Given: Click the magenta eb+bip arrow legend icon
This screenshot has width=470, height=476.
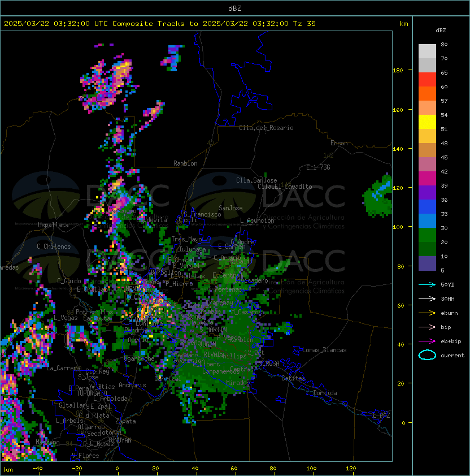Looking at the screenshot, I should point(427,341).
